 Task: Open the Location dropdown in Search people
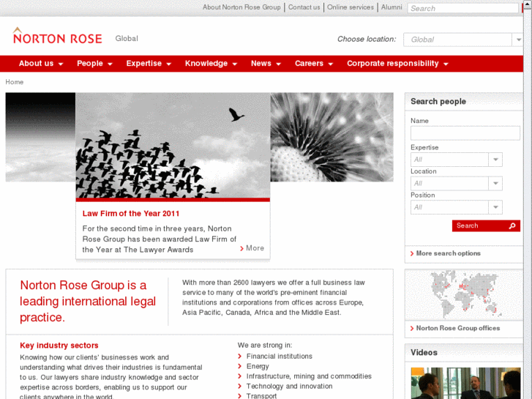[x=495, y=184]
